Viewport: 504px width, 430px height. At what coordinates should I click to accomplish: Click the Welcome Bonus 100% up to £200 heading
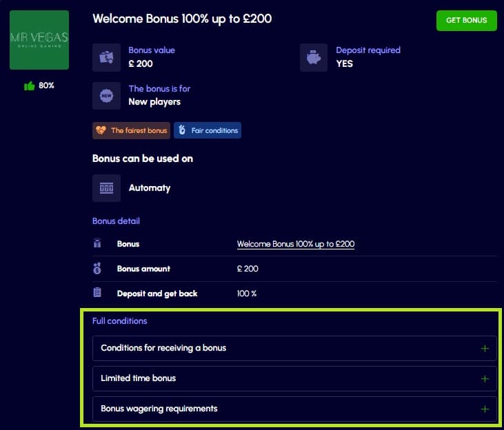(182, 19)
